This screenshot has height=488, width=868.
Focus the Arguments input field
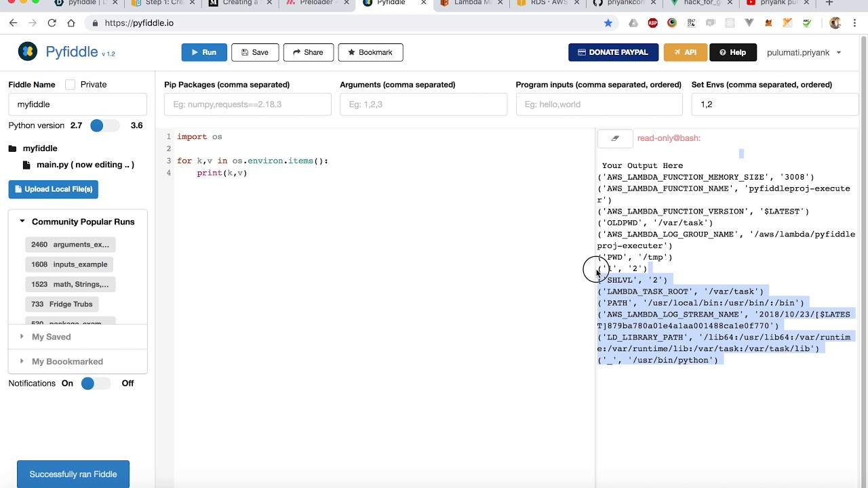423,104
